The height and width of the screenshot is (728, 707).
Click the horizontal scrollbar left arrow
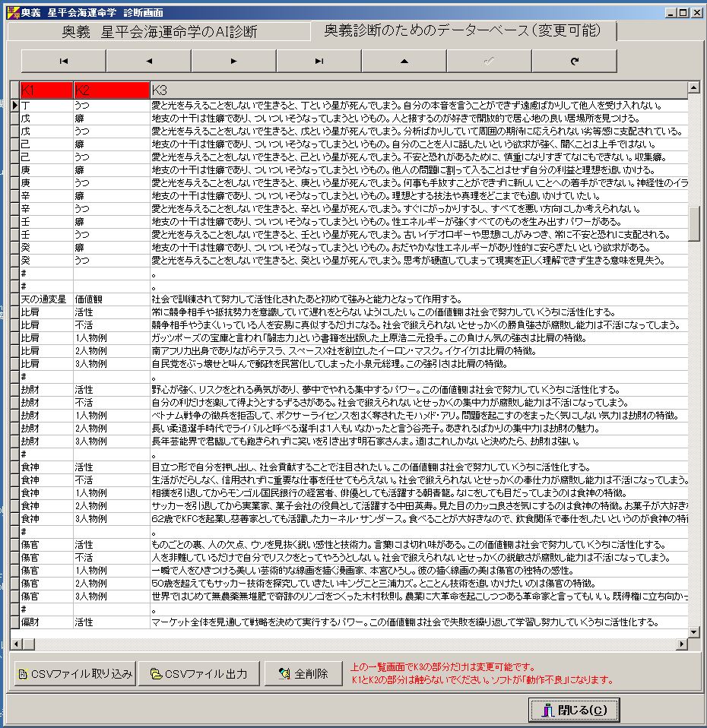16,644
